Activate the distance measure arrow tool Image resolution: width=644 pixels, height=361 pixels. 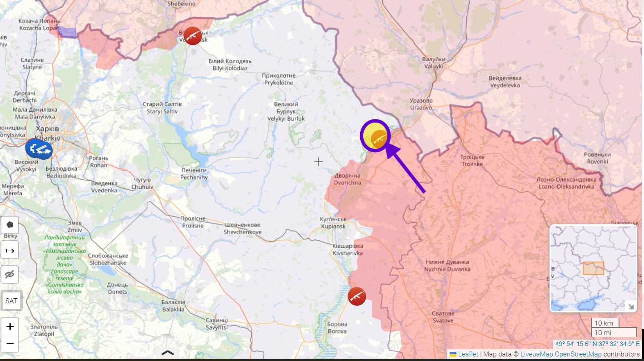tap(10, 250)
